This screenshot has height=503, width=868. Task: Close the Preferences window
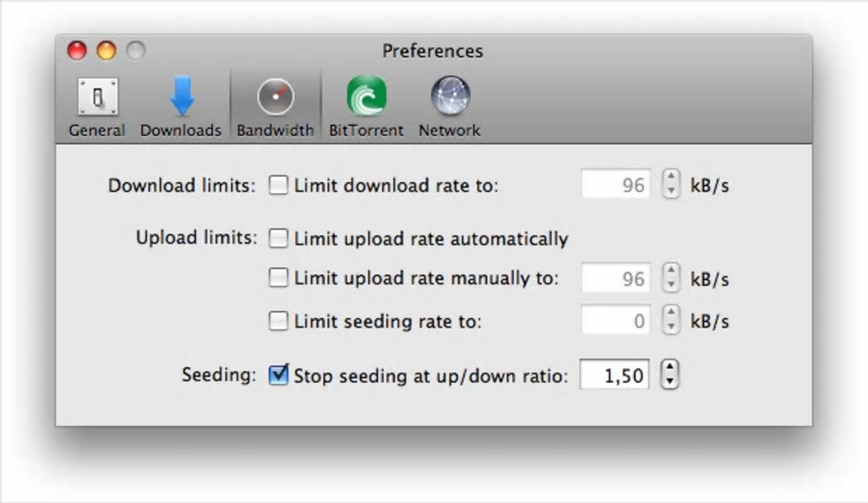[x=77, y=51]
